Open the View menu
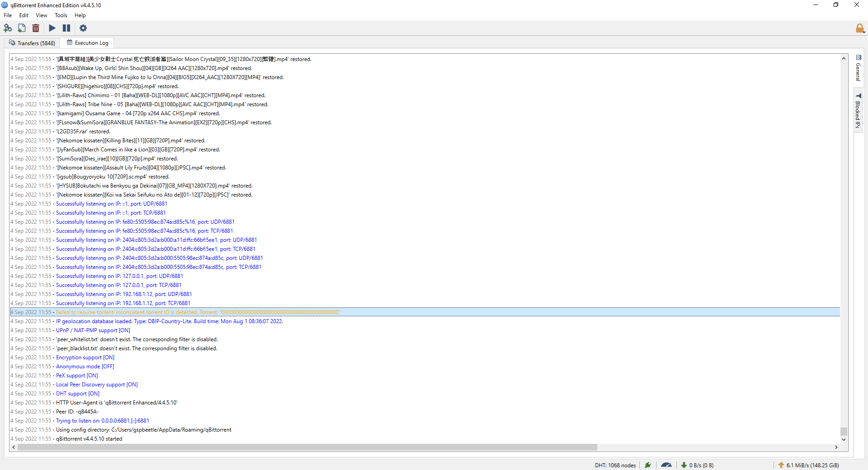This screenshot has width=868, height=470. tap(42, 15)
